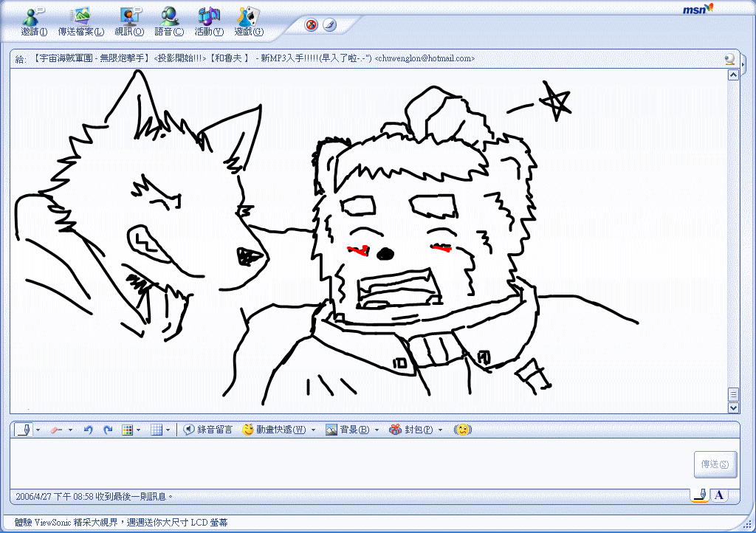This screenshot has height=533, width=756.
Task: Click the Send (傳送) button
Action: tap(715, 464)
